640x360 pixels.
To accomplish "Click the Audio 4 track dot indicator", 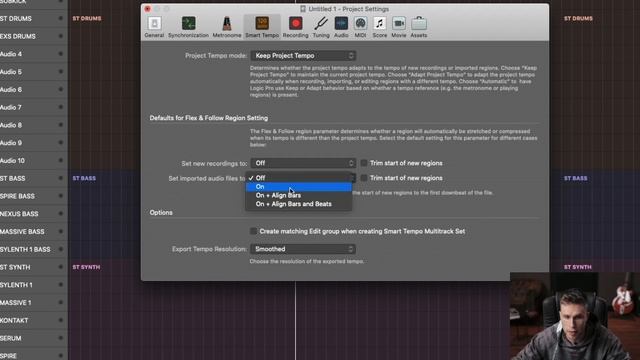I will 60,54.
